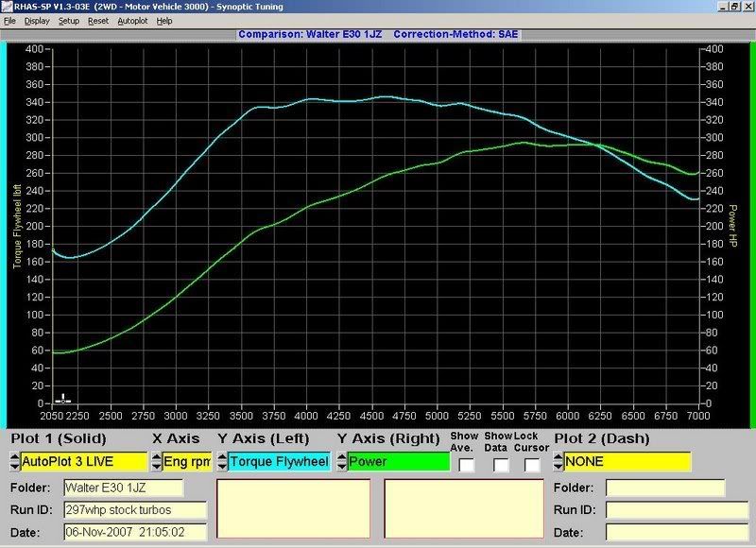
Task: Click the application icon in title bar
Action: (x=7, y=7)
